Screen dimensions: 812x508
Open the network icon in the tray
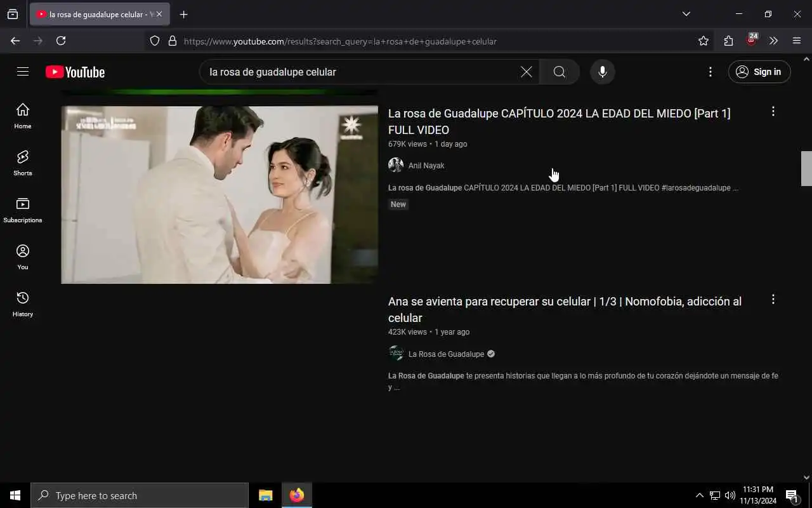[x=715, y=495]
